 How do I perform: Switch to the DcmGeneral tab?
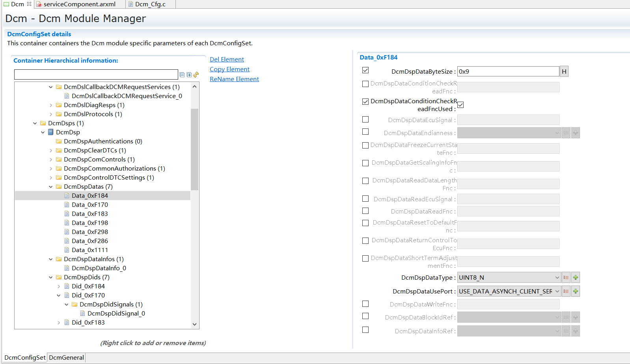(x=66, y=358)
